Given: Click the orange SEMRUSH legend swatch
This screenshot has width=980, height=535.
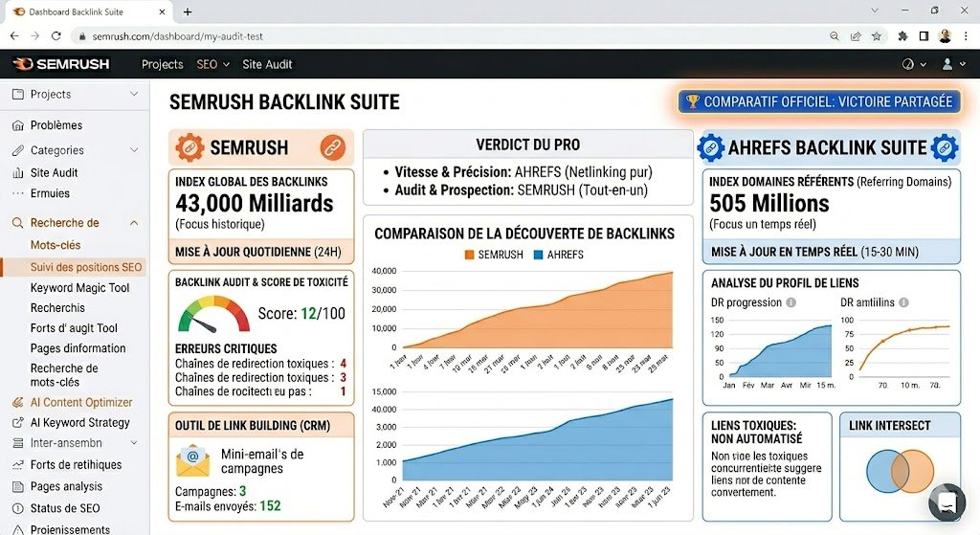Looking at the screenshot, I should click(x=469, y=255).
